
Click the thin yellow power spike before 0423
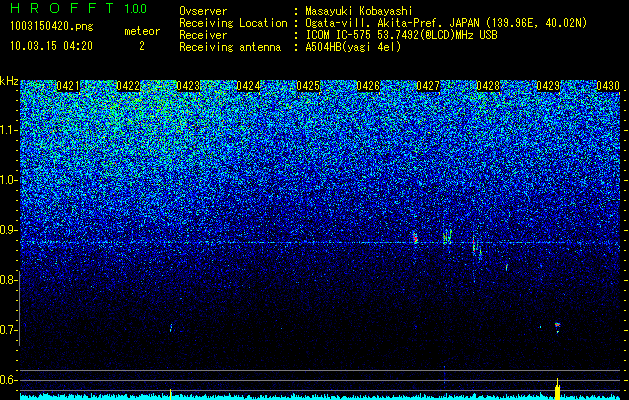pos(170,394)
